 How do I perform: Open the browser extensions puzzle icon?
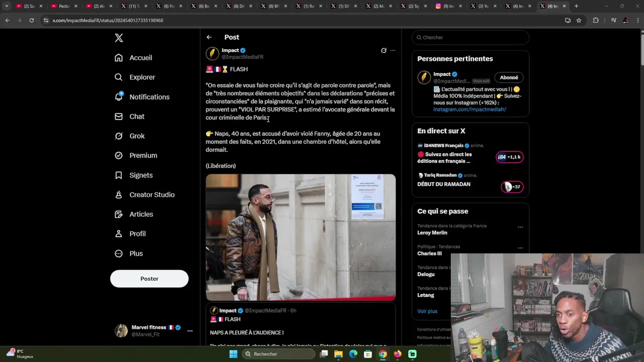(596, 20)
